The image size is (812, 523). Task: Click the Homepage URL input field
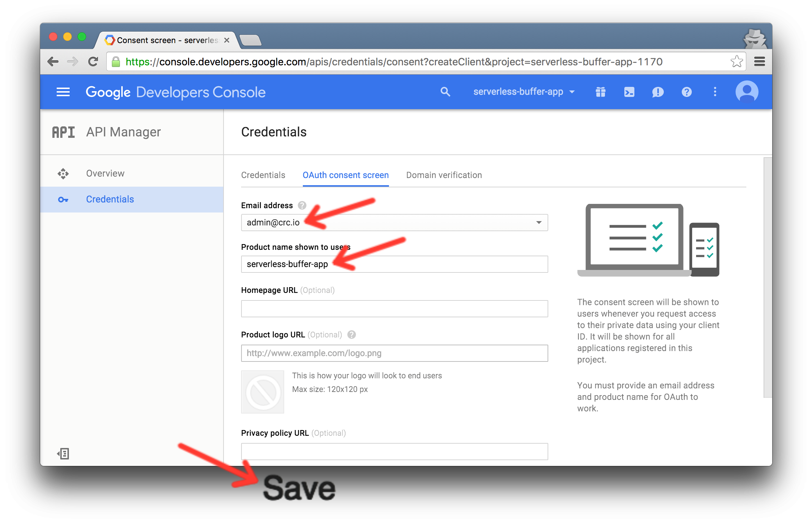pyautogui.click(x=394, y=309)
